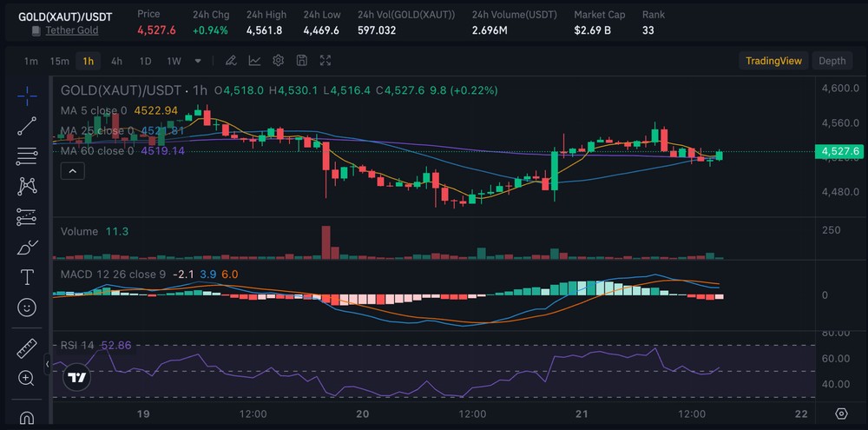
Task: Click the RSI 14 indicator label
Action: tap(77, 345)
